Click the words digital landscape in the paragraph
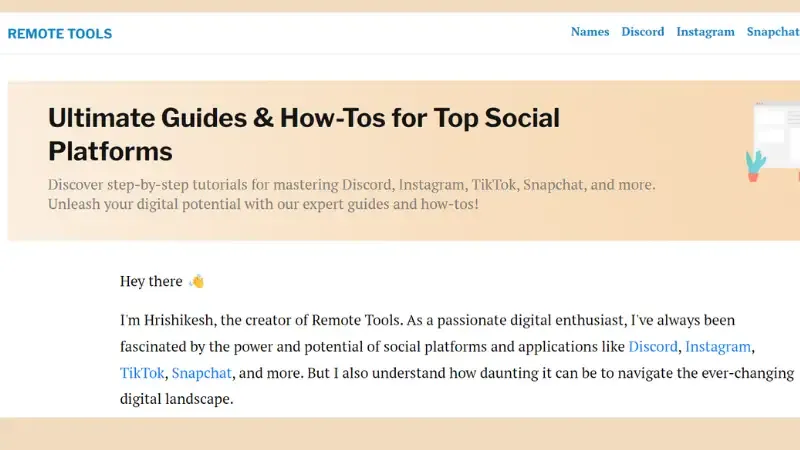This screenshot has width=800, height=450. click(176, 399)
